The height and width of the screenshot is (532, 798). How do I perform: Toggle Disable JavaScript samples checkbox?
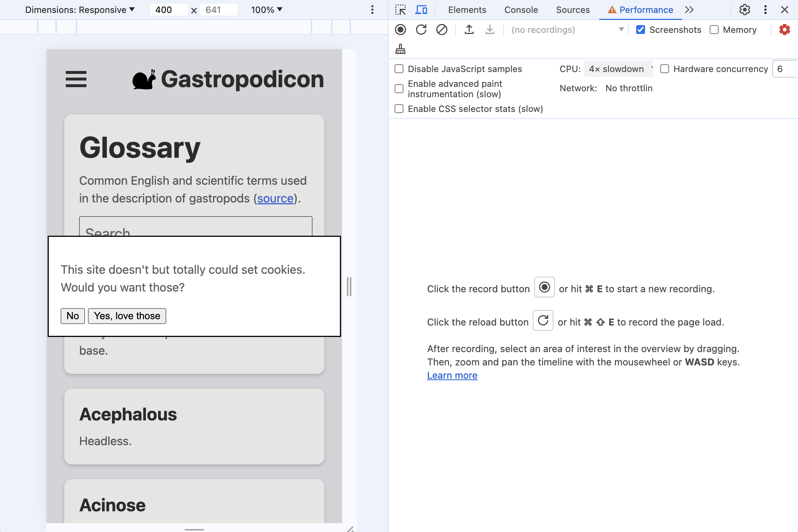[x=399, y=68]
